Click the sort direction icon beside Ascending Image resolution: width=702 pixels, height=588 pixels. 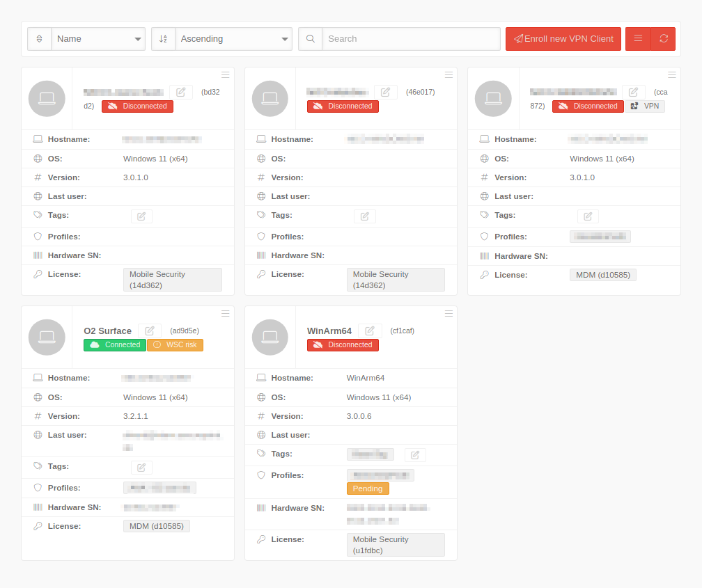(163, 39)
